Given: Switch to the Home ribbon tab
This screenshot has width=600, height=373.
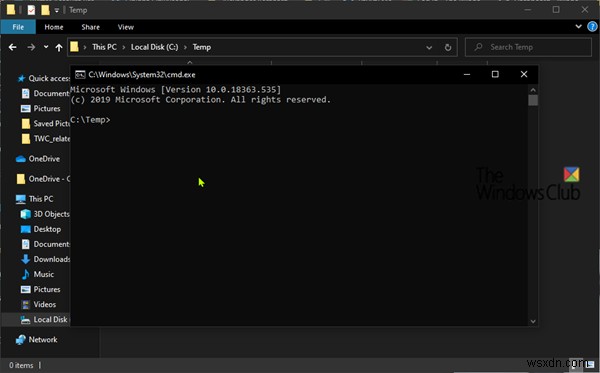Looking at the screenshot, I should (54, 27).
